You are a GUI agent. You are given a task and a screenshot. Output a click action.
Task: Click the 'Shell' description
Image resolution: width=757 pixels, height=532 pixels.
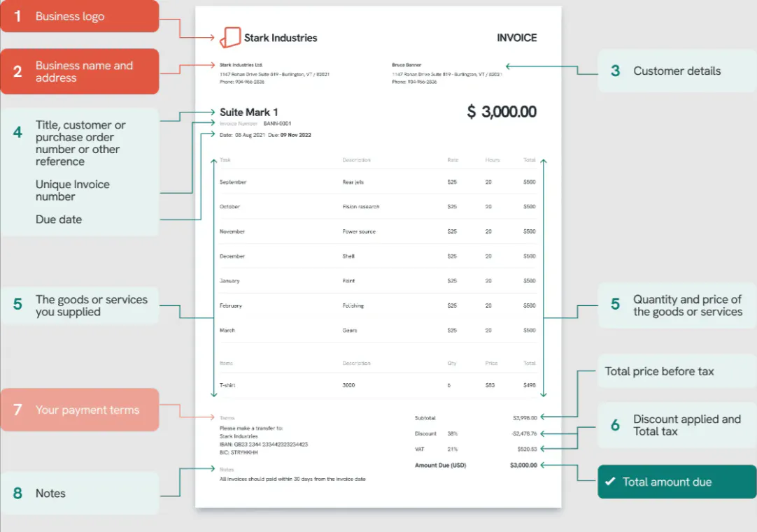pyautogui.click(x=348, y=256)
